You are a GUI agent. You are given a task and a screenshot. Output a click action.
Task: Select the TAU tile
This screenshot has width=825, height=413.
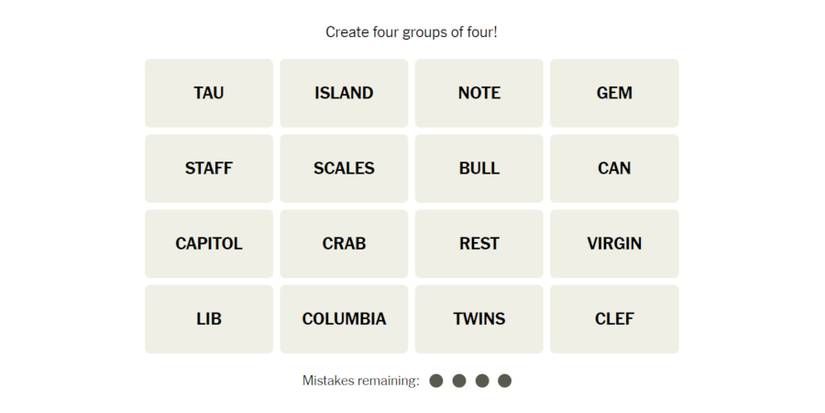tap(209, 93)
